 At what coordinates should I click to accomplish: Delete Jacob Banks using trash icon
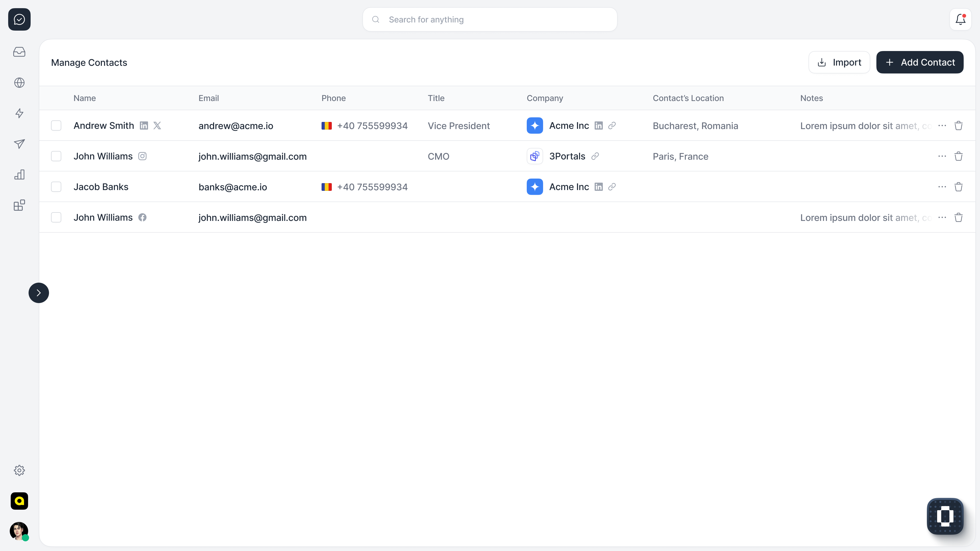958,187
